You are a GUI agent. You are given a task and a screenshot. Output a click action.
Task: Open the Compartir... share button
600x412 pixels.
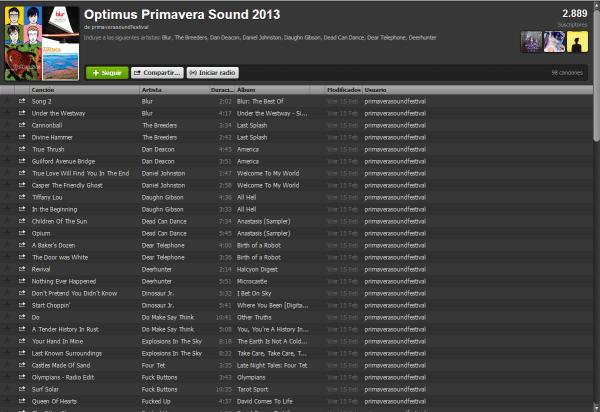pyautogui.click(x=157, y=73)
